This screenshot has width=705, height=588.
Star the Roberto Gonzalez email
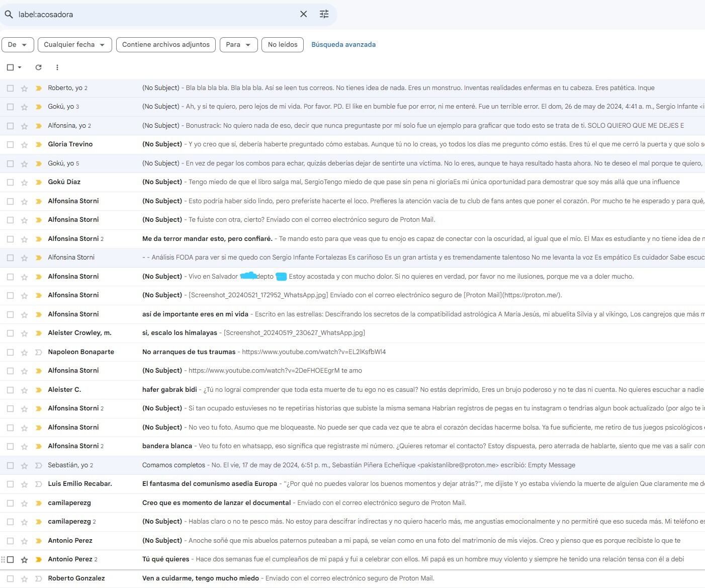(24, 578)
